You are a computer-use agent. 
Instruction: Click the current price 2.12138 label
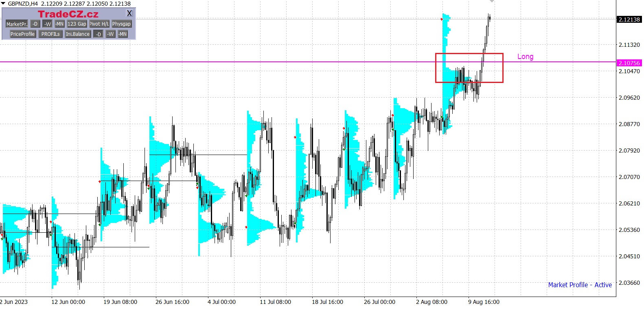[629, 20]
